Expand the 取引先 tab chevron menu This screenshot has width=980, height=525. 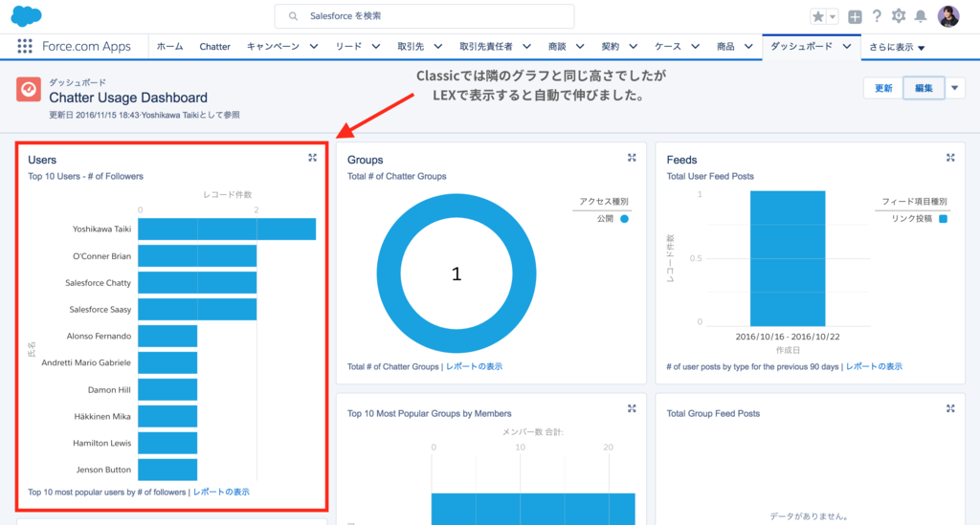pyautogui.click(x=438, y=46)
